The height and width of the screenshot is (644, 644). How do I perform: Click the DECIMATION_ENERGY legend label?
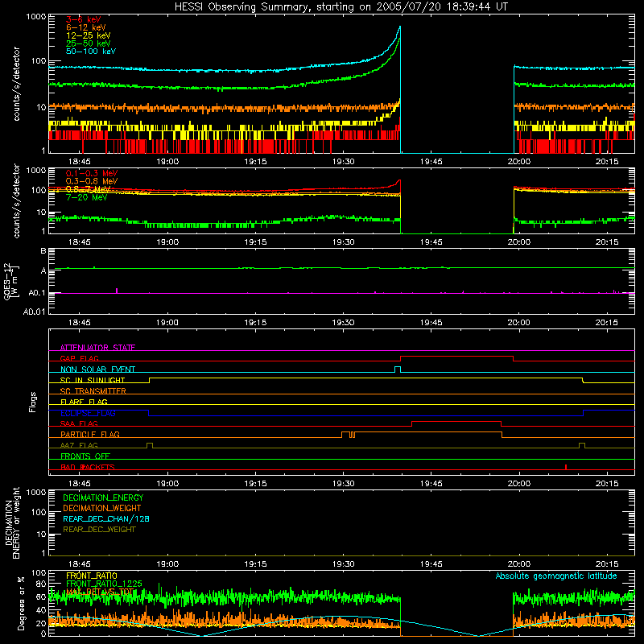pyautogui.click(x=103, y=497)
